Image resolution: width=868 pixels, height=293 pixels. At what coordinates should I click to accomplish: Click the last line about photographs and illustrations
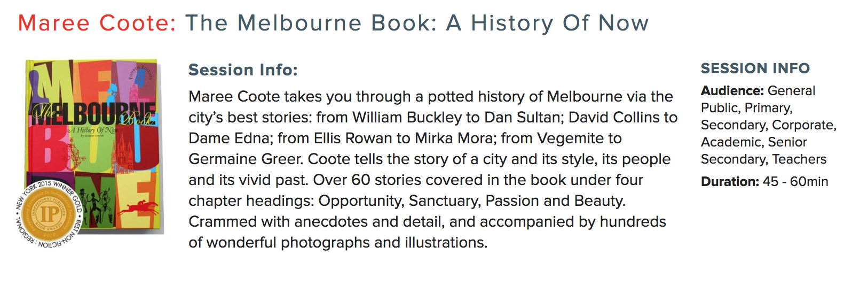(x=338, y=243)
